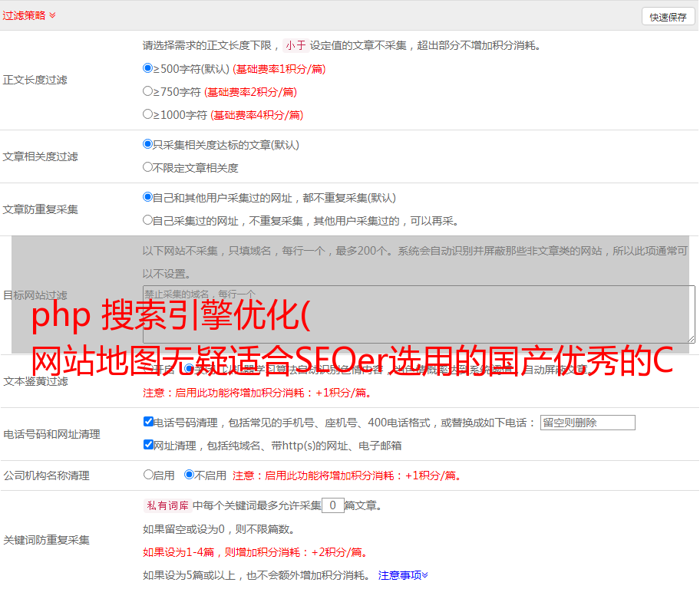Collapse the 过滤策略 section chevron
This screenshot has height=589, width=700.
(x=52, y=15)
